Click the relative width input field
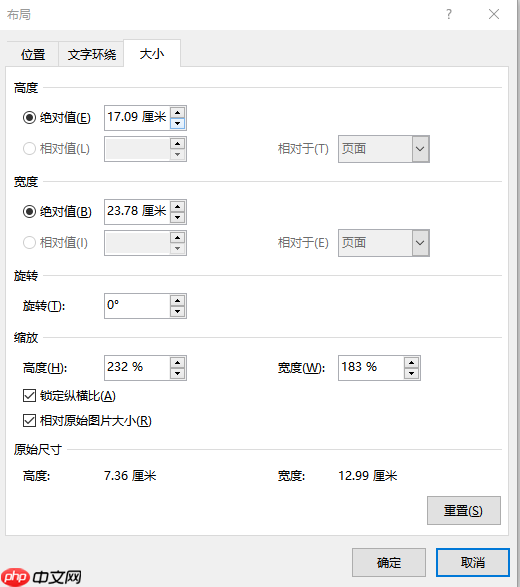Screen dimensions: 520x587 coord(137,243)
